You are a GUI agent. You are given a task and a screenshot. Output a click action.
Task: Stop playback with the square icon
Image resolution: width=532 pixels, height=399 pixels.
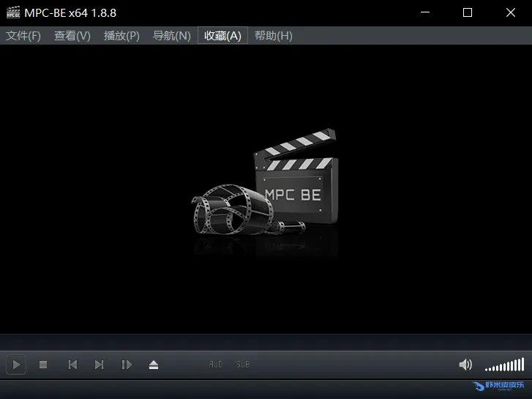click(x=43, y=365)
